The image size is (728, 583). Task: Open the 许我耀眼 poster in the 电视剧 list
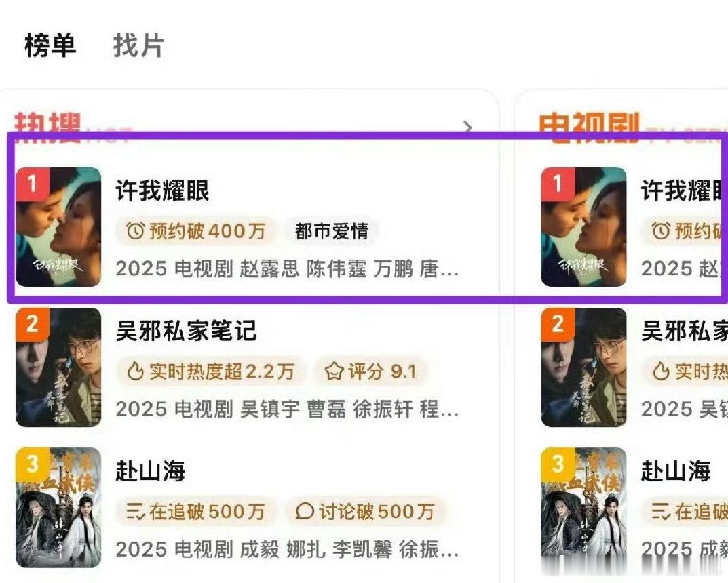[x=584, y=227]
